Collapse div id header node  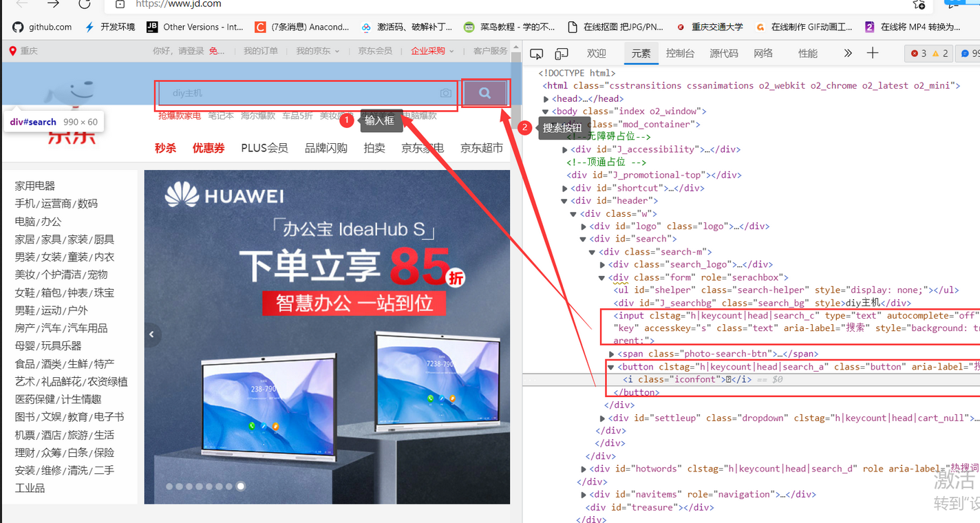click(x=565, y=201)
